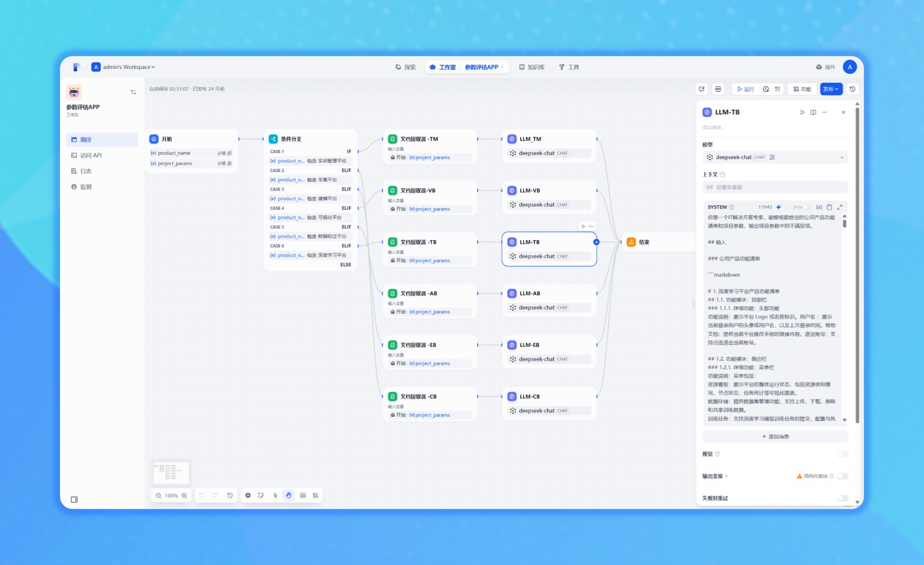Run the LLM-TB node step

tap(802, 112)
